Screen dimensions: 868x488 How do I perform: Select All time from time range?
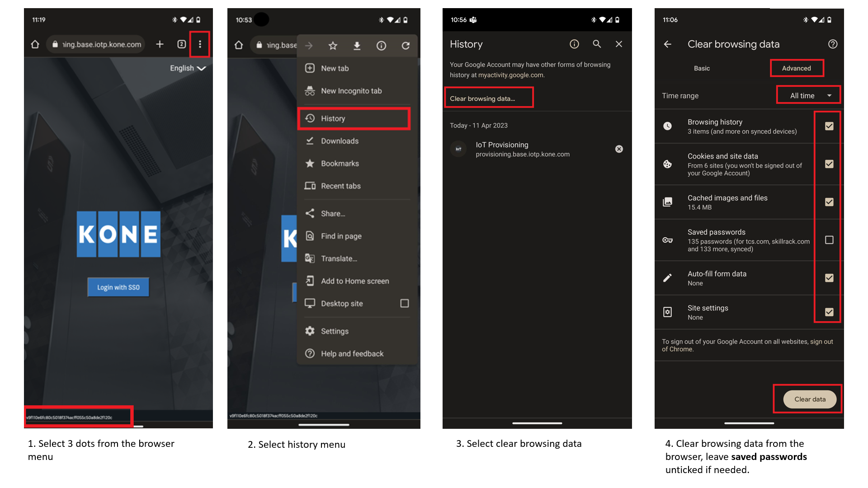point(810,95)
